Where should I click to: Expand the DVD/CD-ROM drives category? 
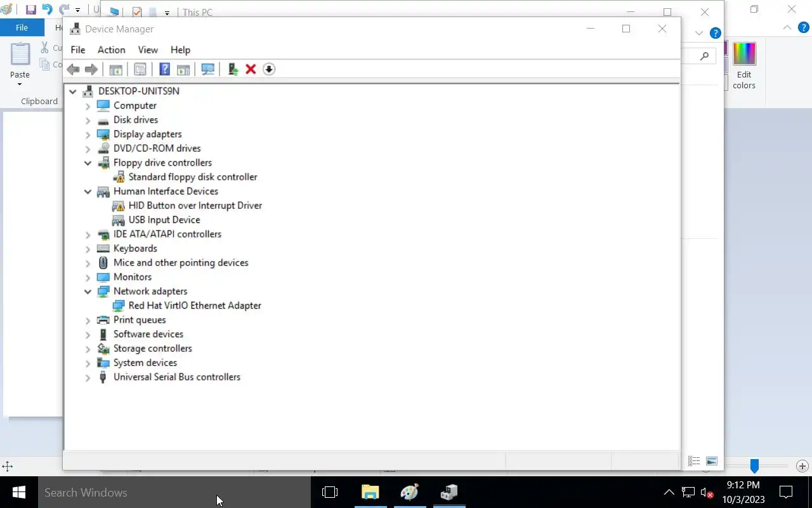(x=88, y=149)
